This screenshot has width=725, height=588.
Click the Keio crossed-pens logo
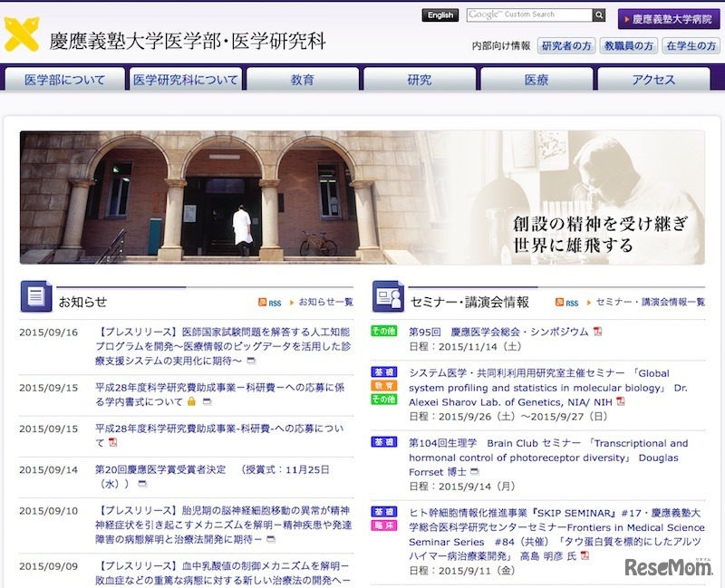tap(22, 34)
